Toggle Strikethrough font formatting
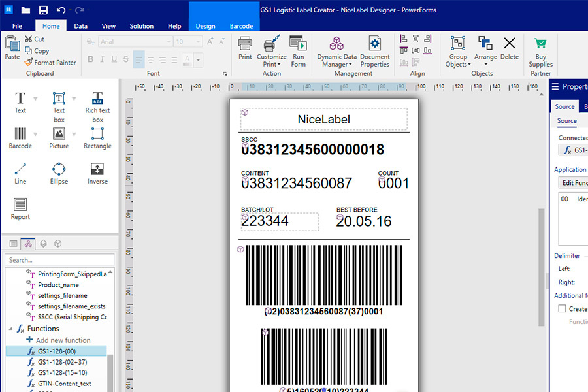The width and height of the screenshot is (588, 392). 125,59
